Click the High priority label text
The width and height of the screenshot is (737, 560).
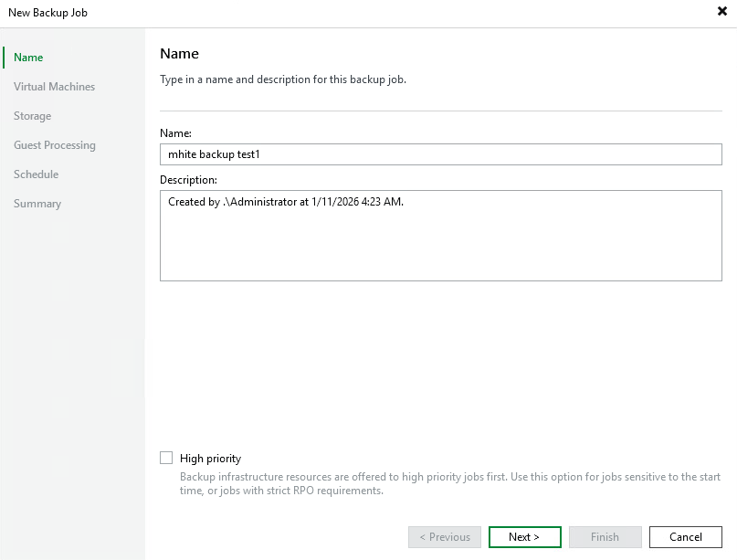click(204, 458)
